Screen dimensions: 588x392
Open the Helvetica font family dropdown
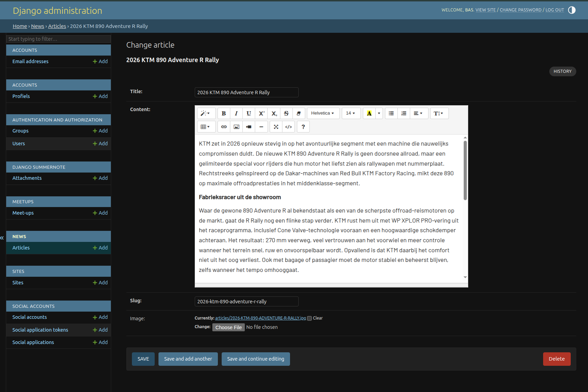(x=322, y=114)
